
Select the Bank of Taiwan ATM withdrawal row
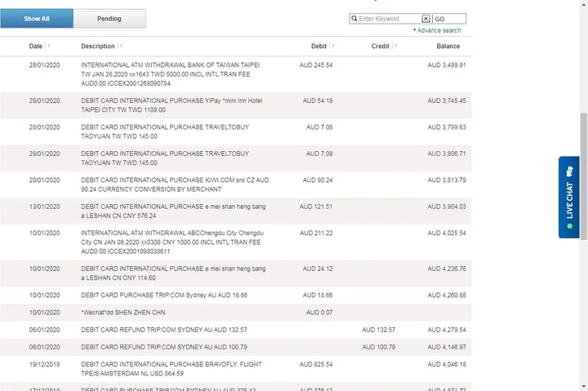point(171,73)
